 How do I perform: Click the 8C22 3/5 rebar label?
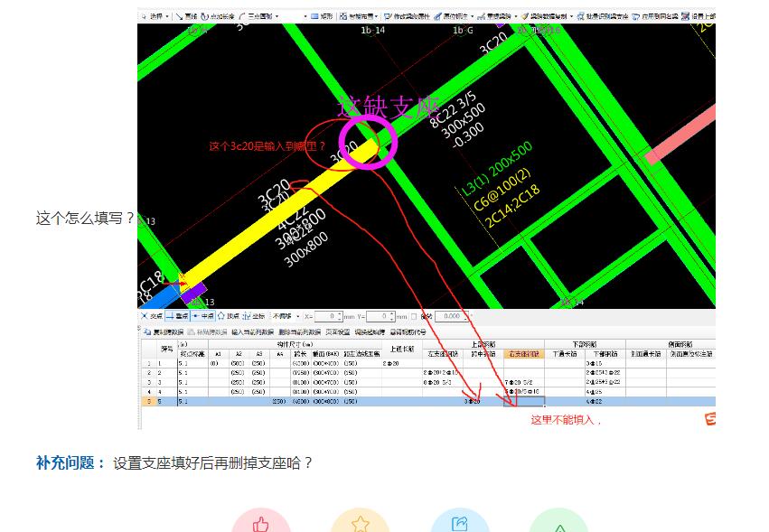[x=451, y=110]
